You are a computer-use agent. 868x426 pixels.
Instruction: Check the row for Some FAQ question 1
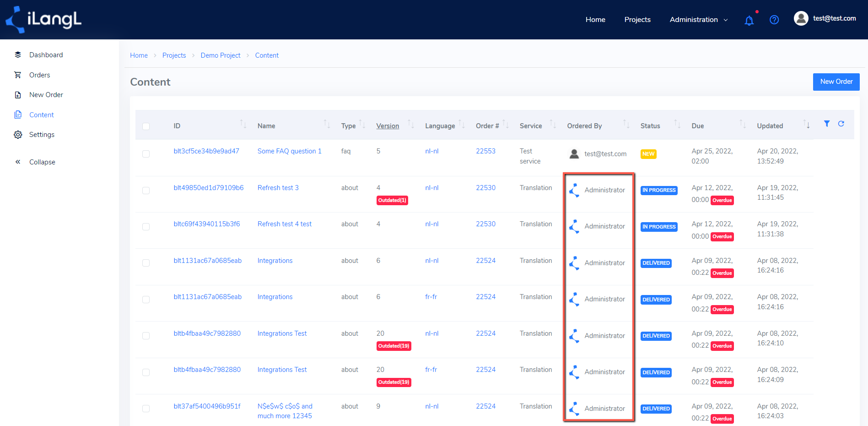[146, 154]
